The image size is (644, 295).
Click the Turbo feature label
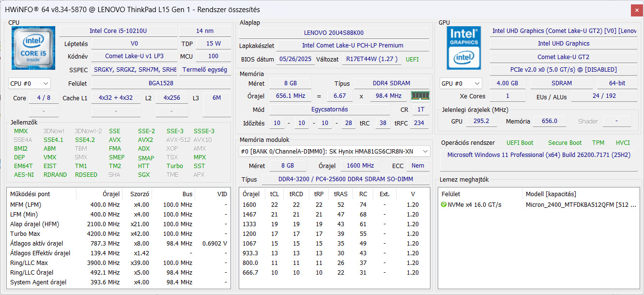(x=175, y=166)
